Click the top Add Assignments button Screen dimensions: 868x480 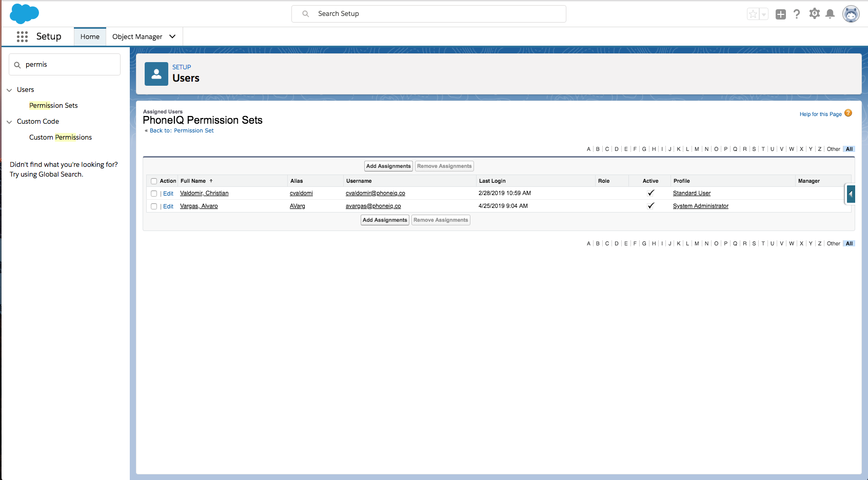tap(388, 166)
